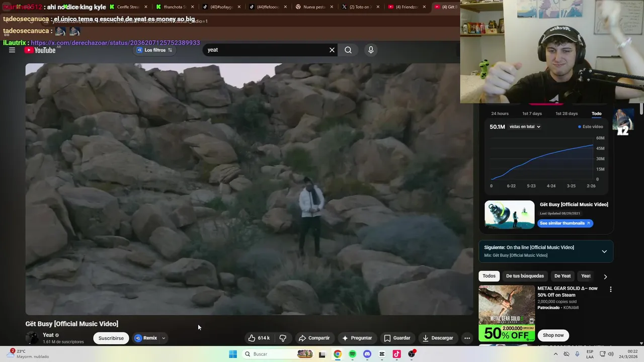The width and height of the screenshot is (644, 362).
Task: Switch to the Nueva pestaña tab
Action: point(313,7)
